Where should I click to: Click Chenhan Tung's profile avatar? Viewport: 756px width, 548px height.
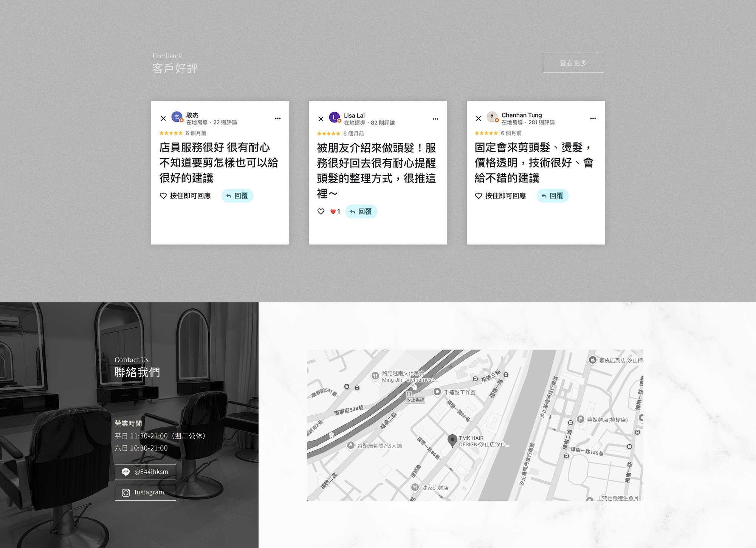click(492, 117)
